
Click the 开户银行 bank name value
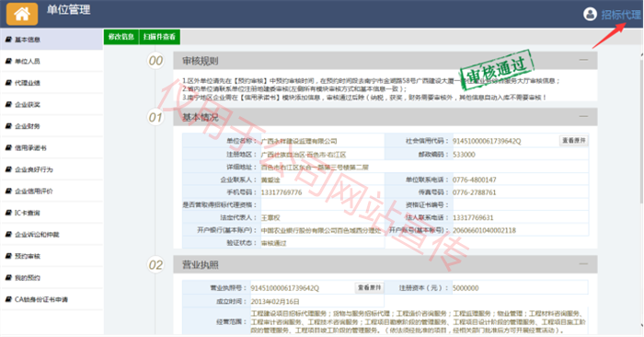[x=321, y=230]
